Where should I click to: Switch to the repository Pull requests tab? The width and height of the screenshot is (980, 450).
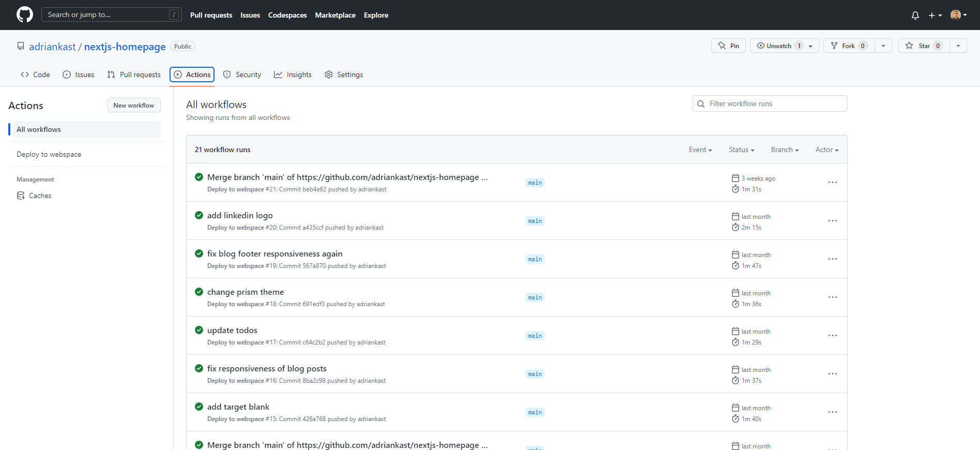point(134,74)
